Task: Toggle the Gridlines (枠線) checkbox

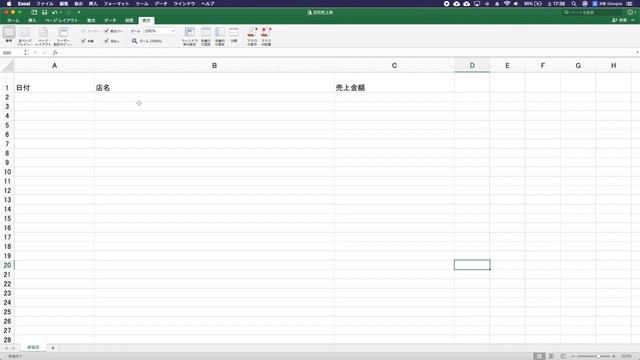Action: (x=83, y=41)
